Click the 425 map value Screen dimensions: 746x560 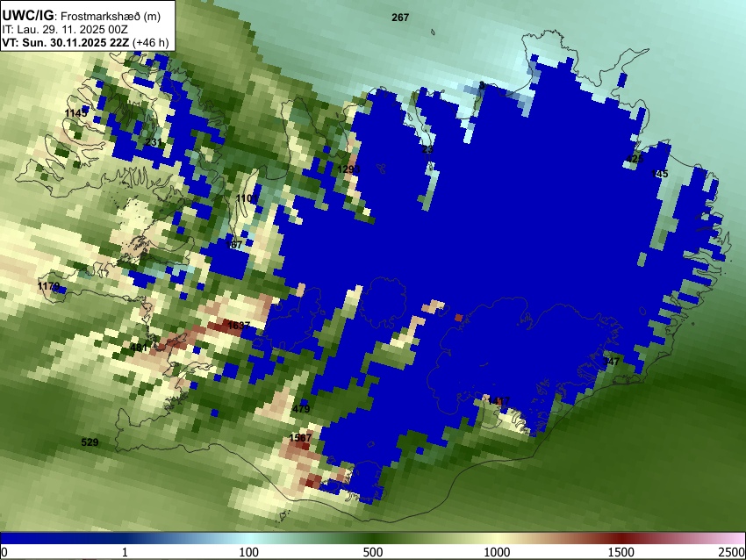pyautogui.click(x=635, y=159)
